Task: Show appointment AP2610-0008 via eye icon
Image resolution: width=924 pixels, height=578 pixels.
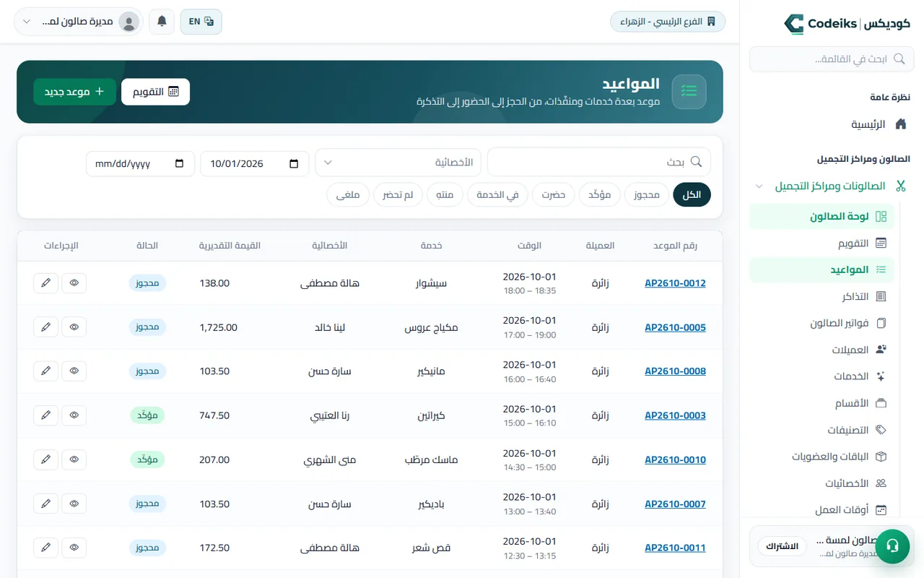Action: pyautogui.click(x=74, y=371)
